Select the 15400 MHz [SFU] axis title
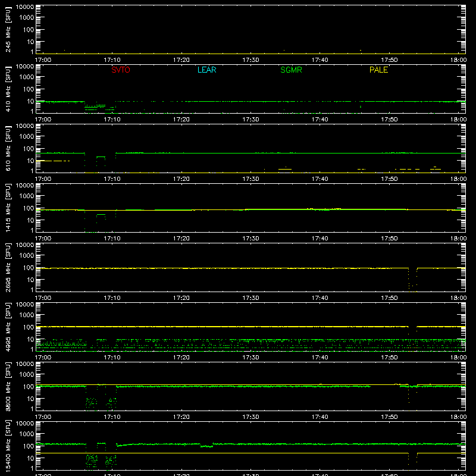Image resolution: width=476 pixels, height=476 pixels. (8, 446)
